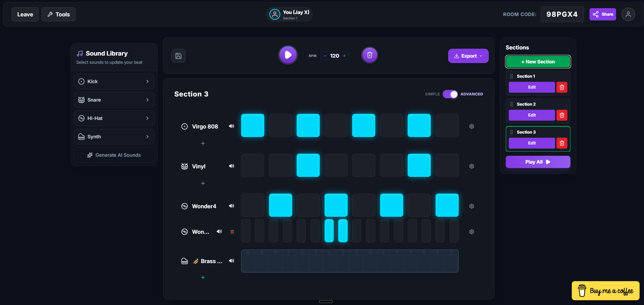
Task: Delete the duplicate Won... track row
Action: pyautogui.click(x=232, y=232)
